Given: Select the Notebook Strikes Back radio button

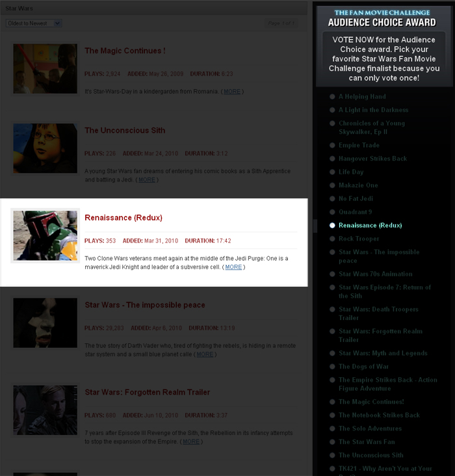Looking at the screenshot, I should click(332, 415).
